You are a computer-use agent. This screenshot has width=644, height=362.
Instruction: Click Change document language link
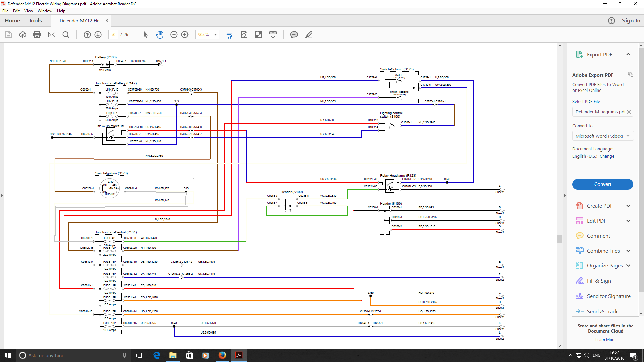pos(607,156)
